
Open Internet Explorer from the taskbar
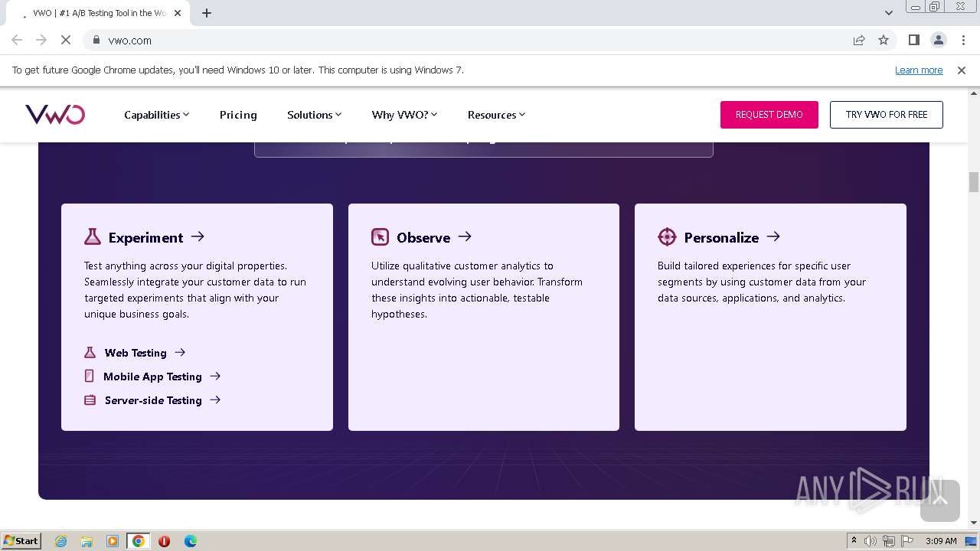61,541
